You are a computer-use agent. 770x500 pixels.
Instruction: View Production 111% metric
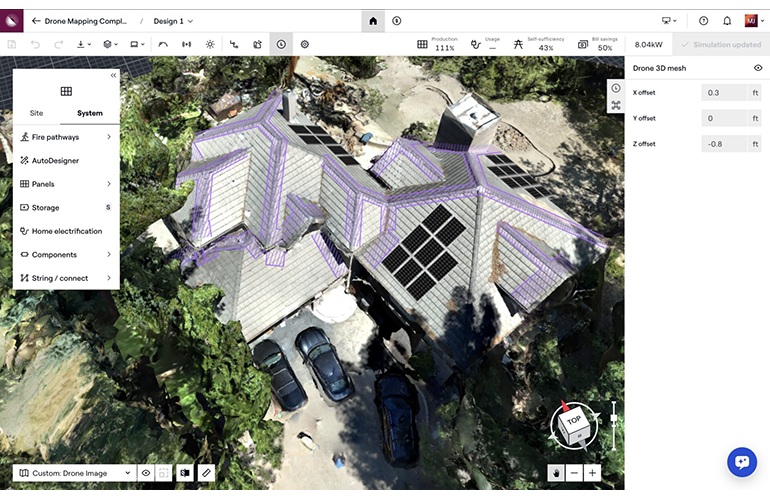click(x=437, y=44)
